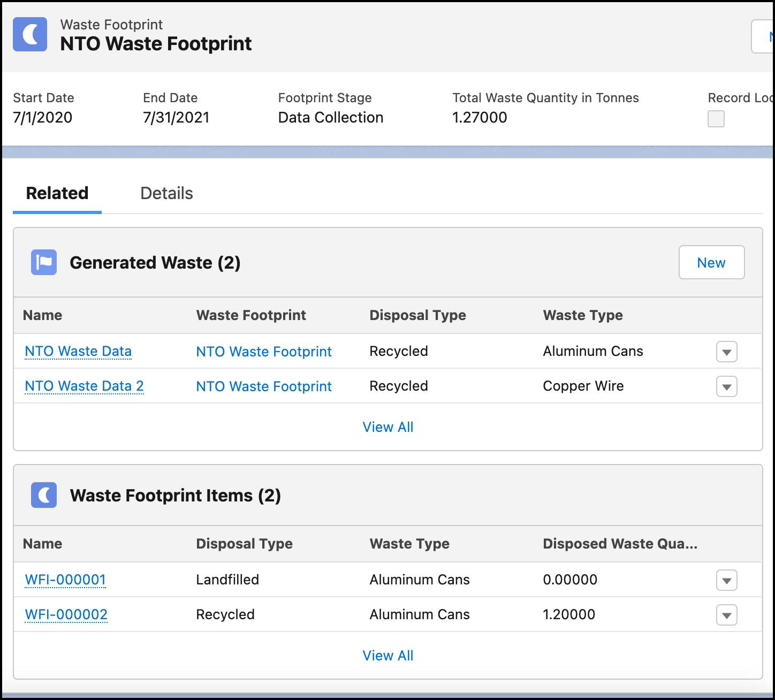This screenshot has width=775, height=700.
Task: Click the Waste Footprint record icon in header
Action: tap(31, 34)
